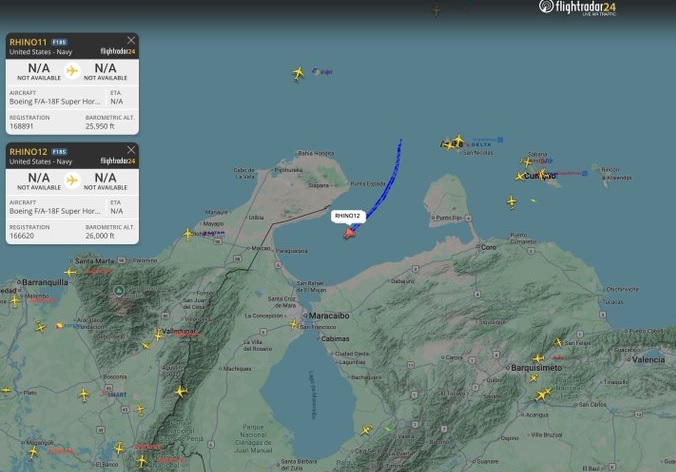This screenshot has width=676, height=472.
Task: Click the blue flight trail of RHINO12
Action: coord(383,180)
